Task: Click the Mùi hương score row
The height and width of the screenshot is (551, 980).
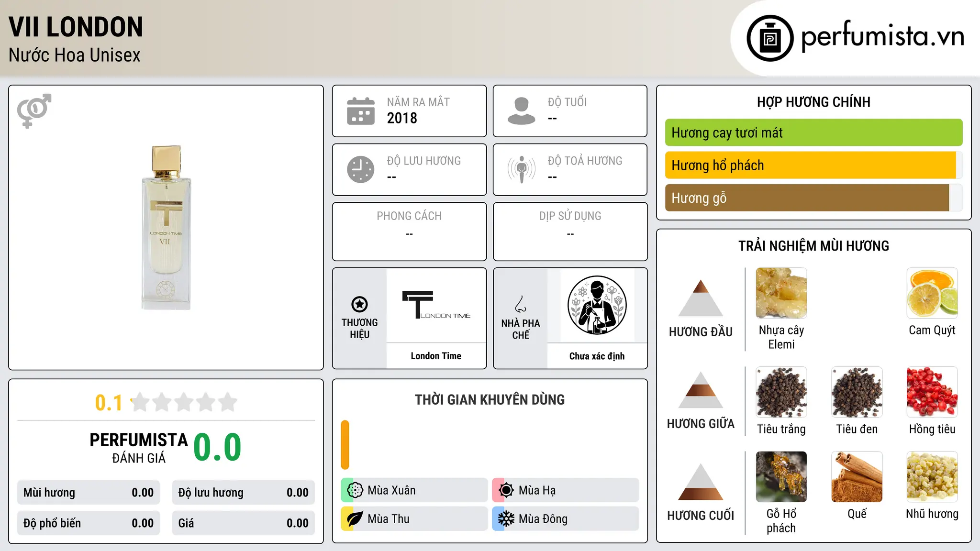Action: coord(89,493)
